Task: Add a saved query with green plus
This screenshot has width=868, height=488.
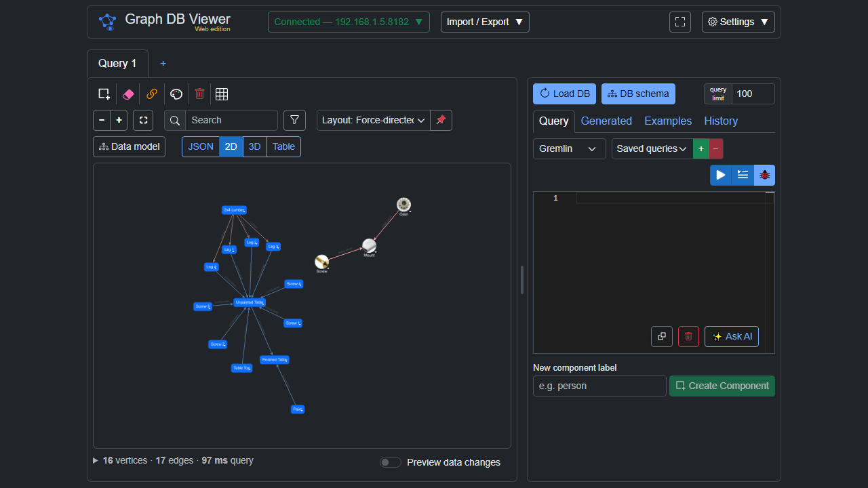Action: (701, 148)
